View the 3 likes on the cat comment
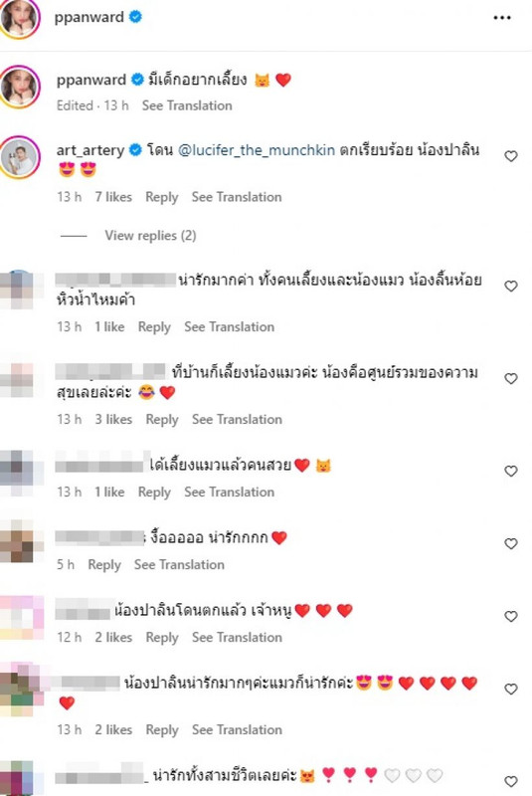 pos(113,419)
